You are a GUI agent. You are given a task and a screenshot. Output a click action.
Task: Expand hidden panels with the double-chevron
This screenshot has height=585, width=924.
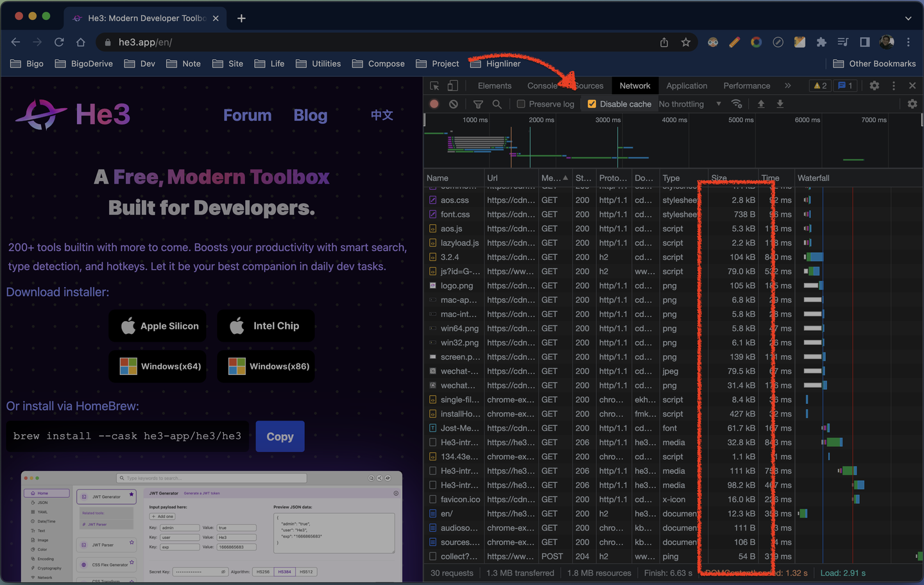pos(788,85)
